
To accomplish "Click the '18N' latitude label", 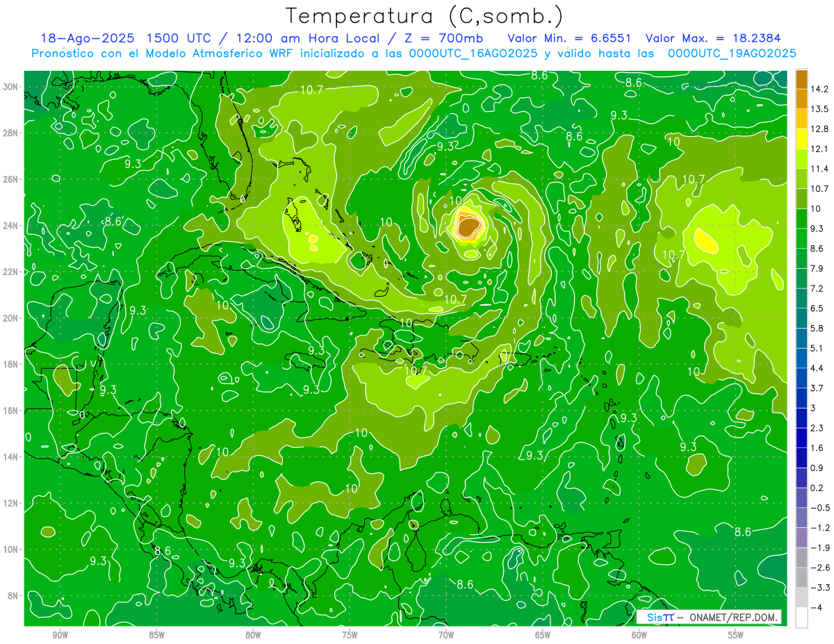I will (10, 365).
